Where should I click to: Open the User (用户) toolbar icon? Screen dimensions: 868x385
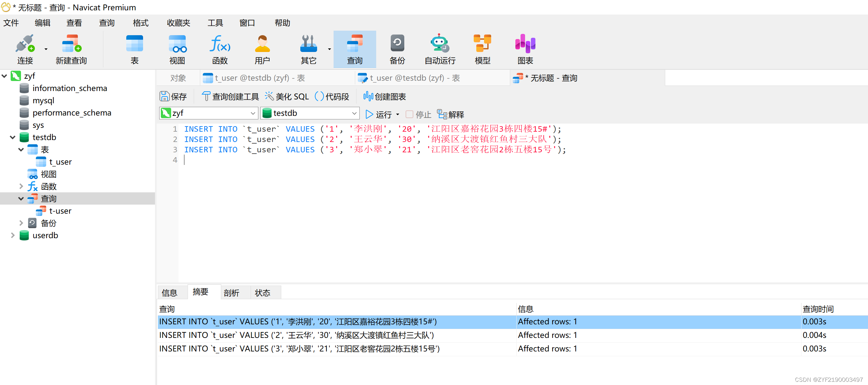262,44
